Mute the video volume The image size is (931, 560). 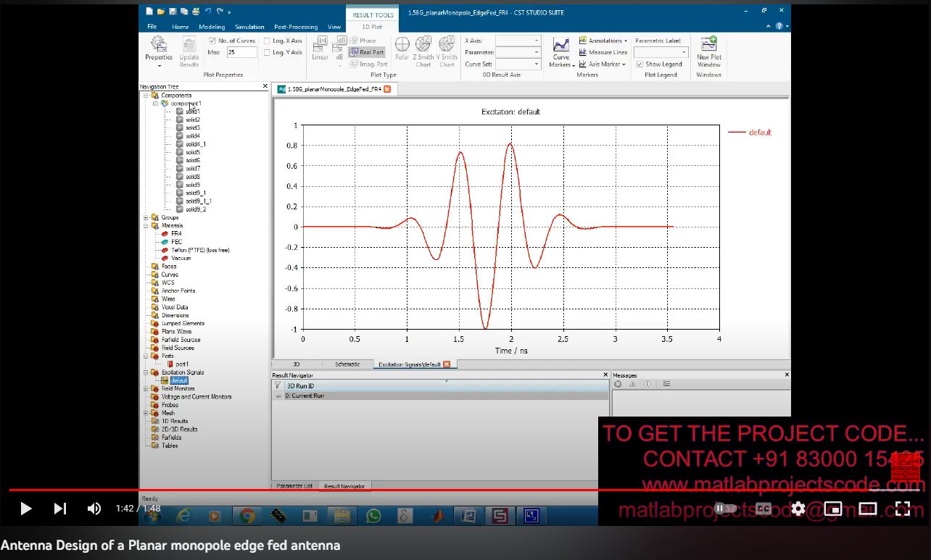pyautogui.click(x=94, y=509)
